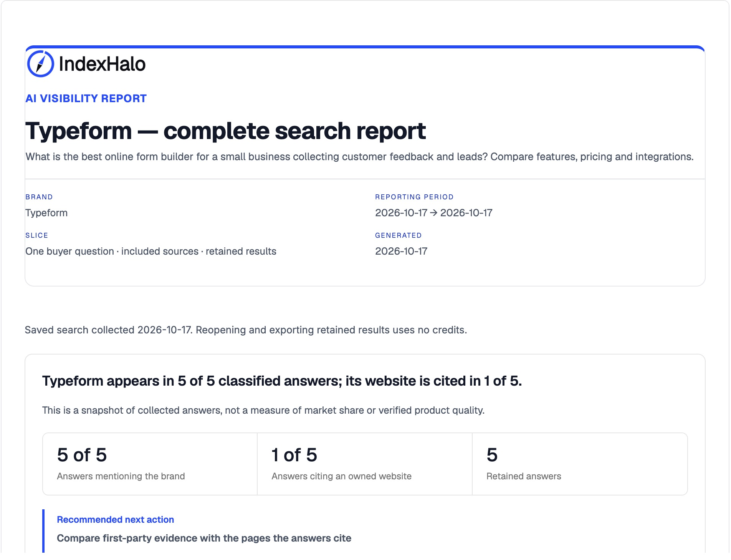This screenshot has width=731, height=560.
Task: Click the GENERATED field label
Action: pos(399,235)
